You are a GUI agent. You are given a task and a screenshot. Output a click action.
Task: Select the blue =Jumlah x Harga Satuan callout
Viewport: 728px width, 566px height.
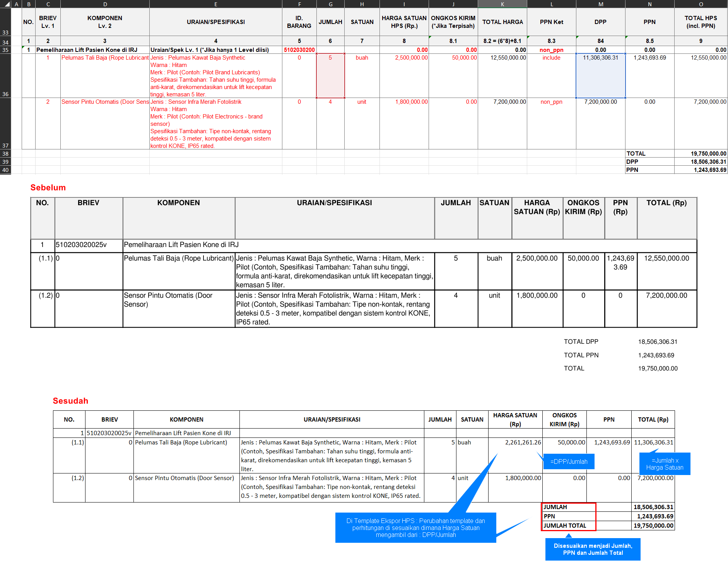point(665,464)
